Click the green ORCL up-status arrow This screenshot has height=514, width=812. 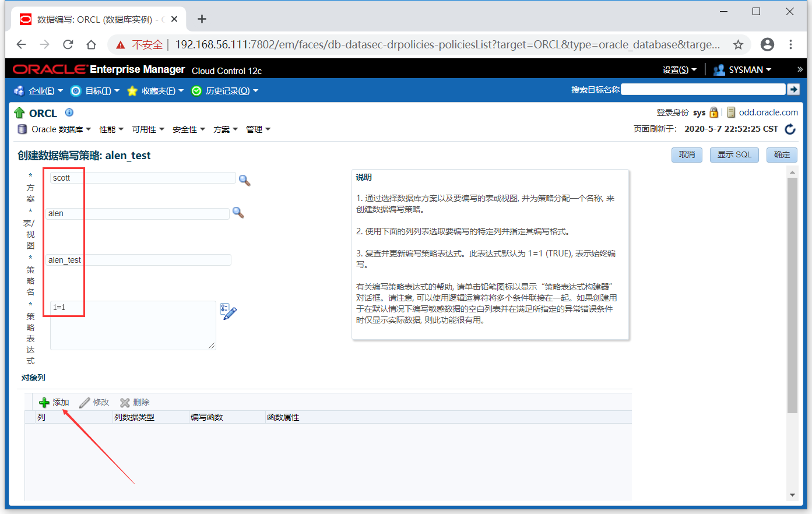[19, 113]
